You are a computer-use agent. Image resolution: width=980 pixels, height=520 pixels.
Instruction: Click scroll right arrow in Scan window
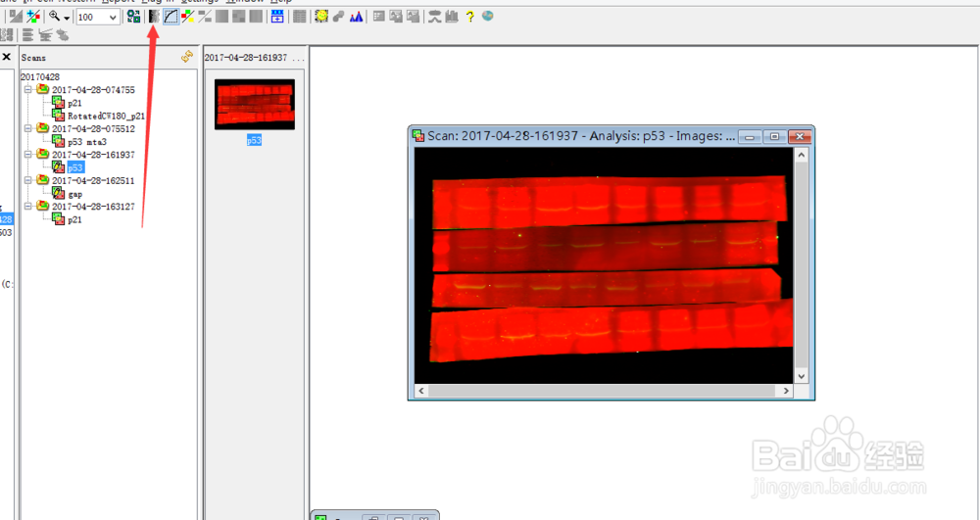coord(786,391)
